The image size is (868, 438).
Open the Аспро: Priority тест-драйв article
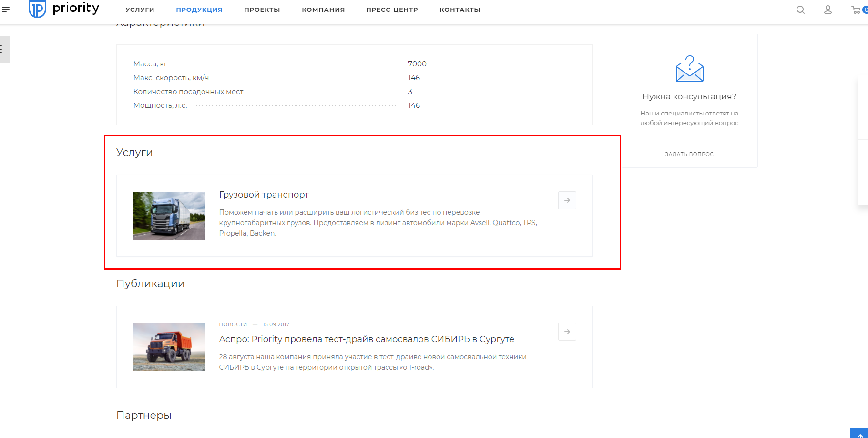point(367,339)
